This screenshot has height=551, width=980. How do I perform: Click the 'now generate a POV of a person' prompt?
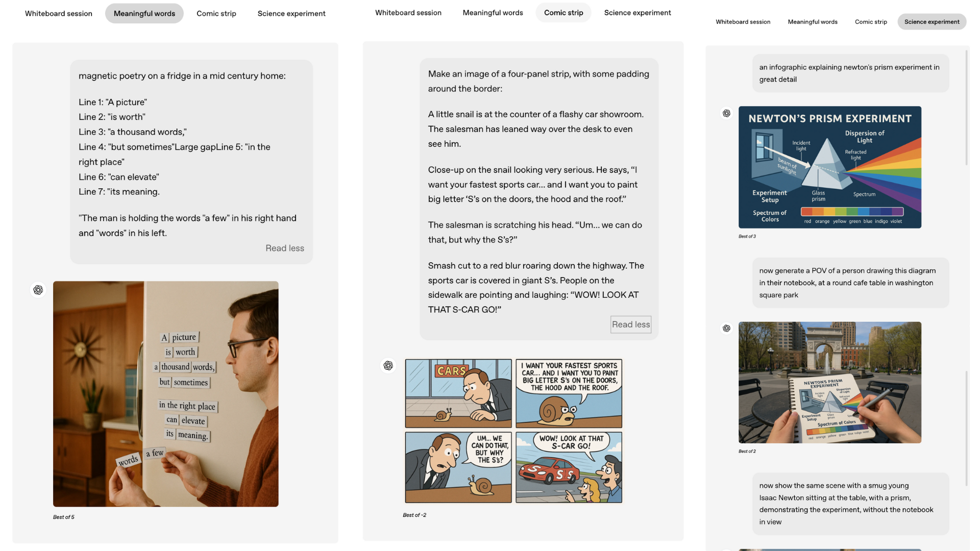(848, 283)
